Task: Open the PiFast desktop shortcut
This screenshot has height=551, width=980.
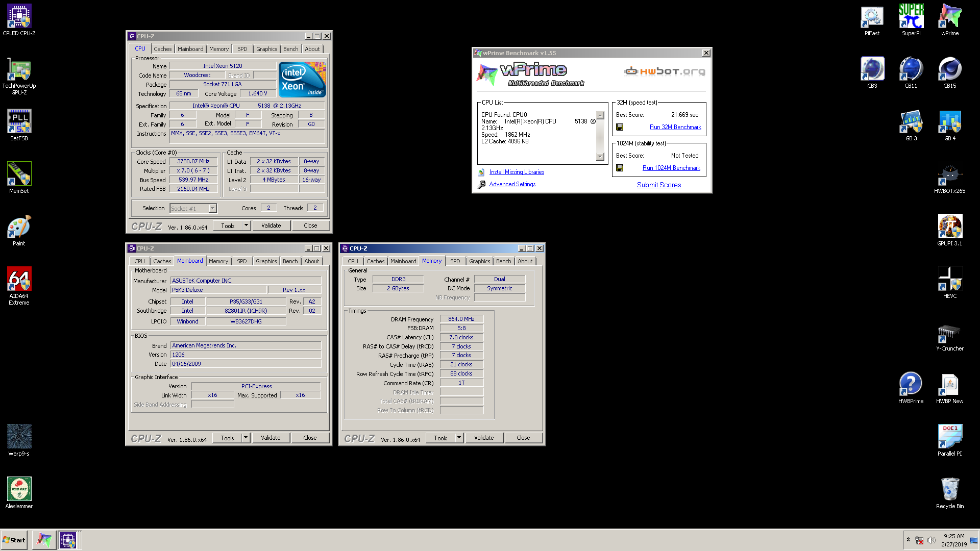Action: click(x=872, y=20)
